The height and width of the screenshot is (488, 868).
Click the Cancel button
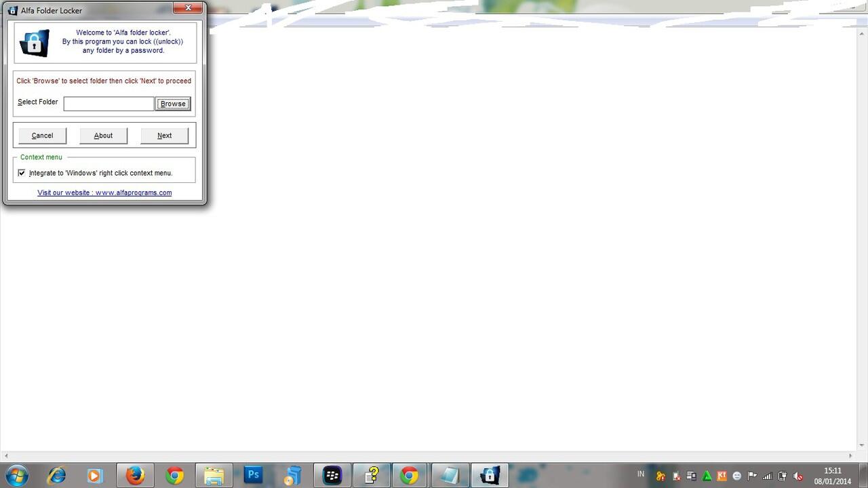(x=42, y=136)
